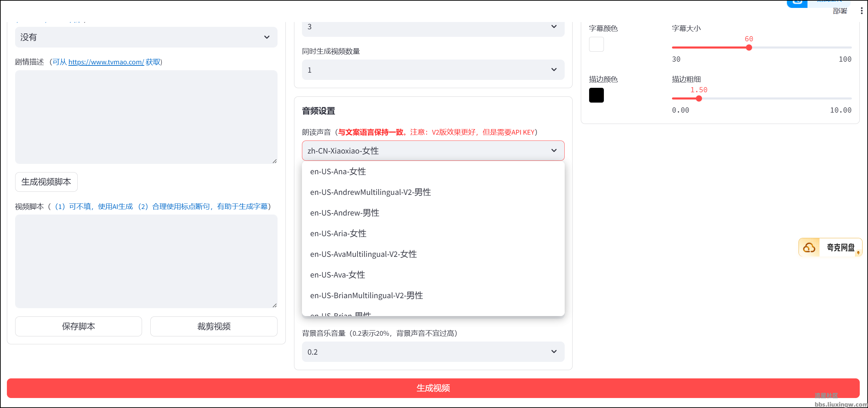Open the white 字幕颜色 color swatch
Viewport: 868px width, 408px height.
596,44
